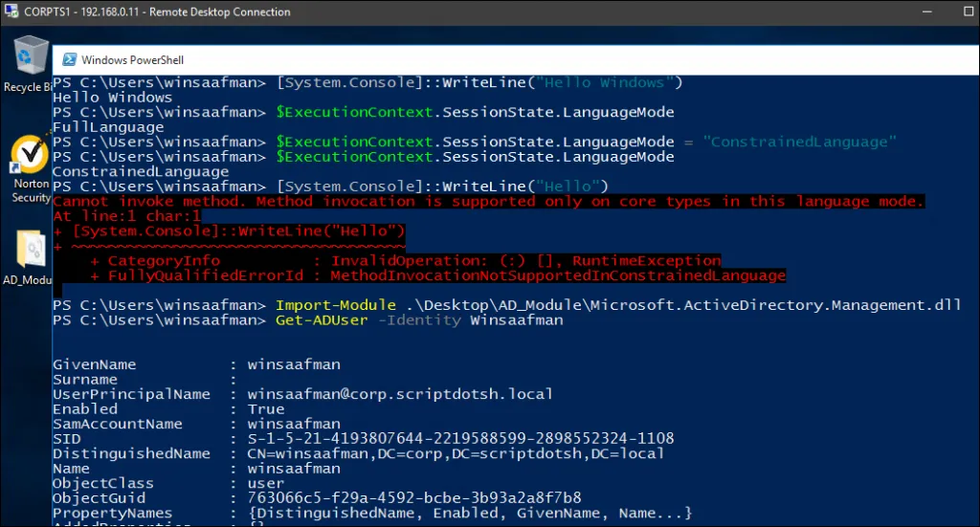Click the PowerShell icon in window title bar
This screenshot has width=980, height=527.
click(69, 60)
